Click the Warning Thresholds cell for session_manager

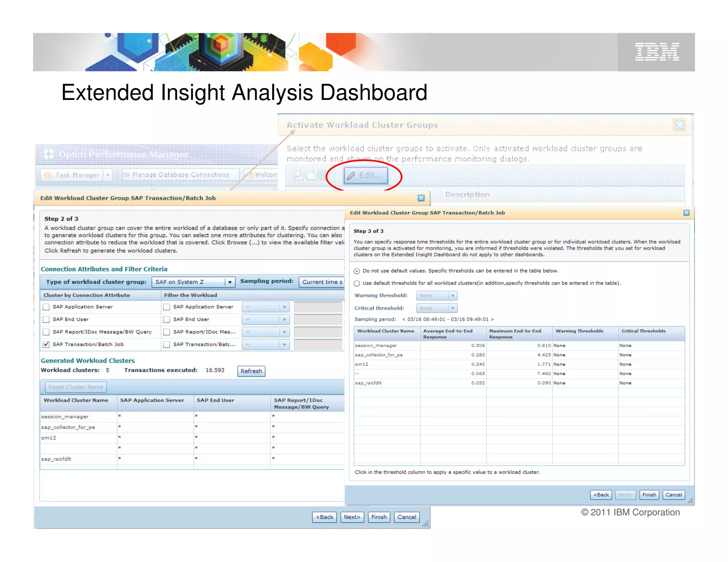click(585, 346)
